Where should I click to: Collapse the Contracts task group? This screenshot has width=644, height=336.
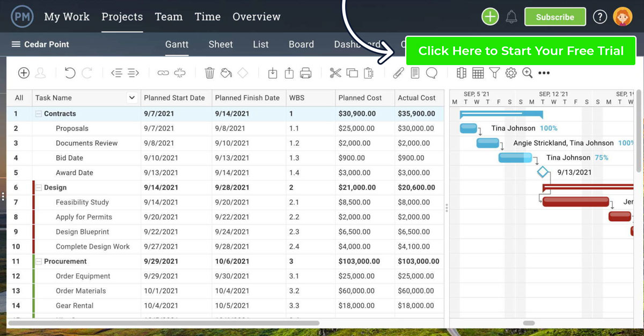click(39, 114)
